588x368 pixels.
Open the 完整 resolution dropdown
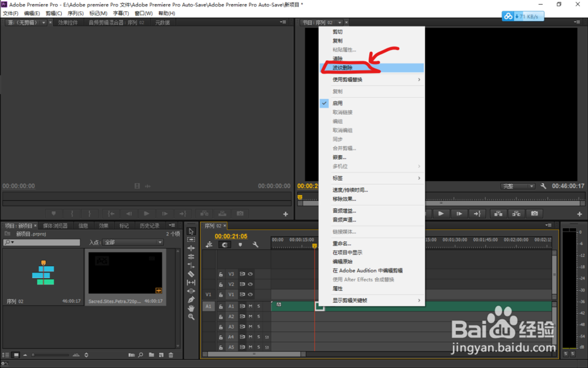click(x=517, y=186)
